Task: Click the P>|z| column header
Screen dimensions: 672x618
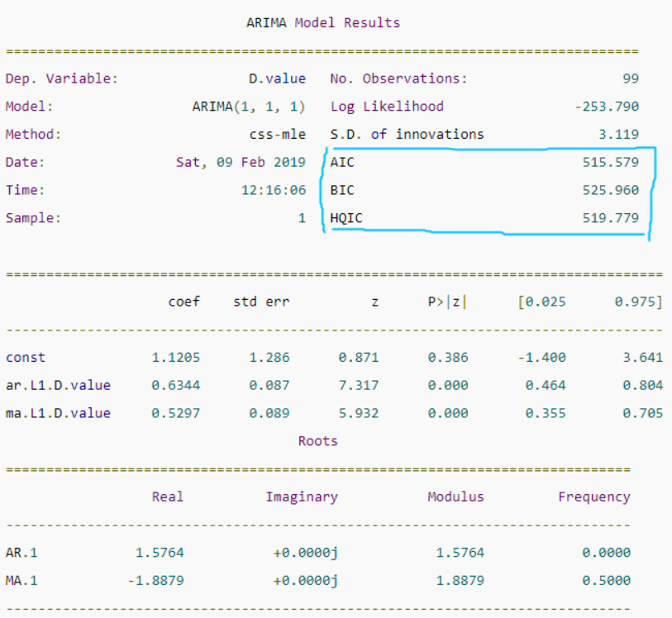Action: tap(447, 302)
